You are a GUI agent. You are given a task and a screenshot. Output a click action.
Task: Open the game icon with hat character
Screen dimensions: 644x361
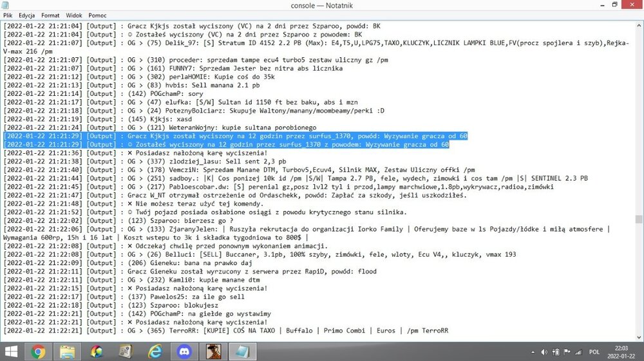click(x=213, y=351)
